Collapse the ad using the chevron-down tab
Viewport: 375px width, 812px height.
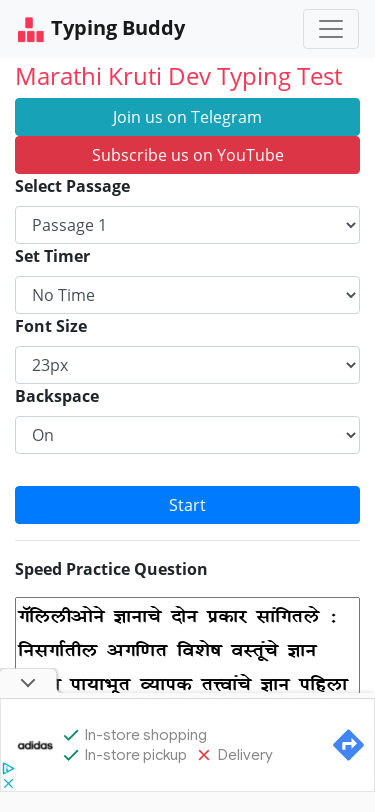click(x=28, y=683)
